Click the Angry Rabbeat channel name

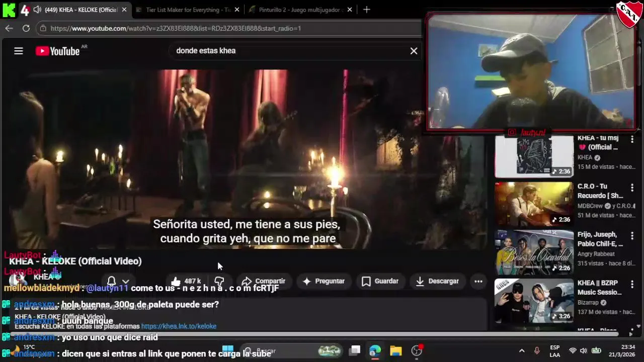(596, 254)
